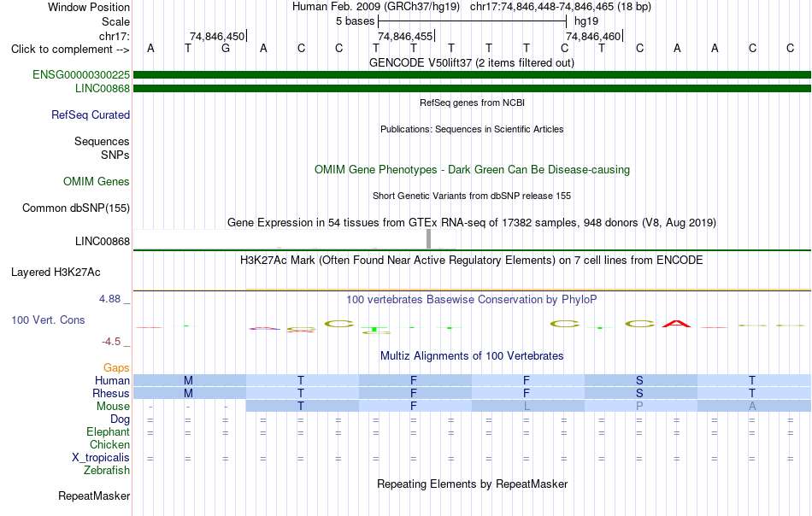Viewport: 812px width, 516px height.
Task: Click the Scale label
Action: [x=116, y=21]
